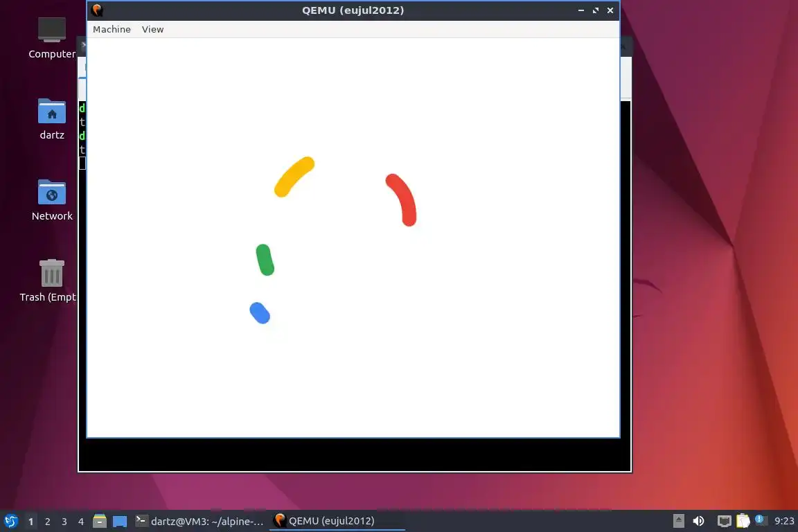The height and width of the screenshot is (532, 798).
Task: Select the Computer desktop icon
Action: click(52, 38)
